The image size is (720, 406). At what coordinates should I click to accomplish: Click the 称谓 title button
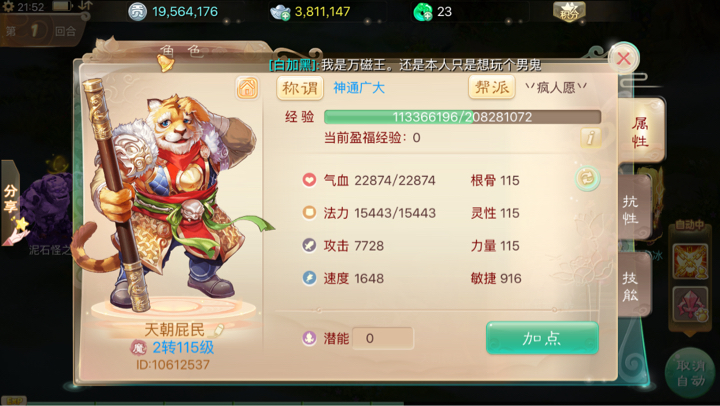coord(300,88)
